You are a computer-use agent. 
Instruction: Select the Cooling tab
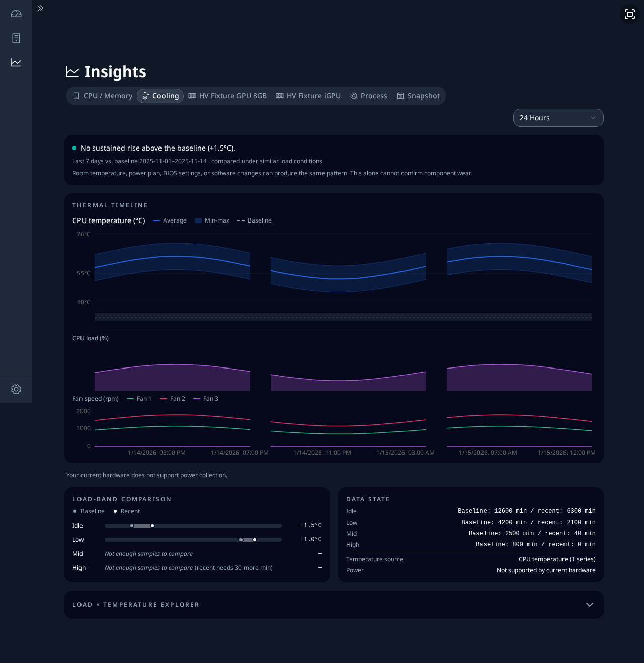point(160,96)
